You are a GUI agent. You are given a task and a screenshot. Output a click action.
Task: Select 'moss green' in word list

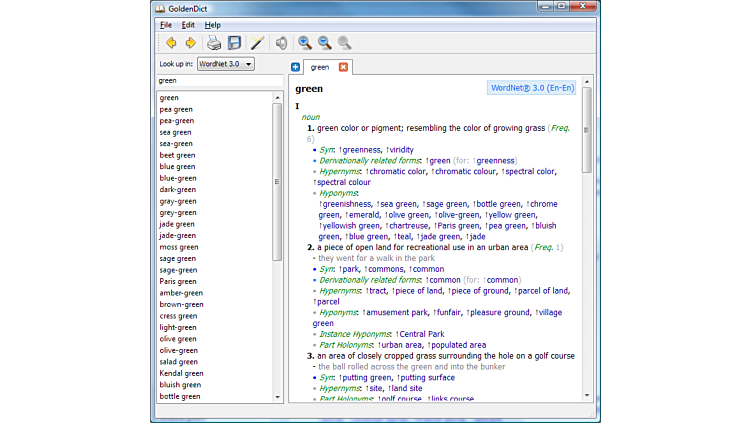179,247
